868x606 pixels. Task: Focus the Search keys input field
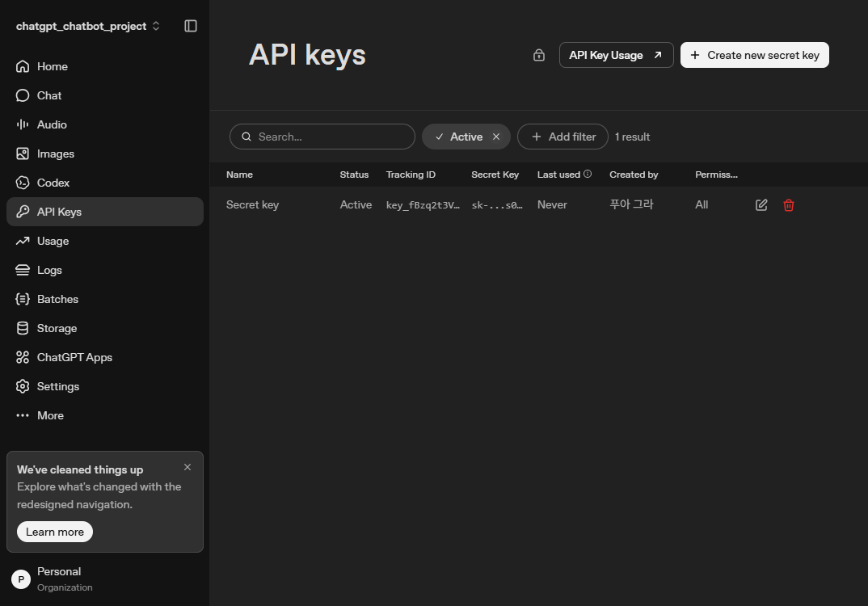(322, 137)
